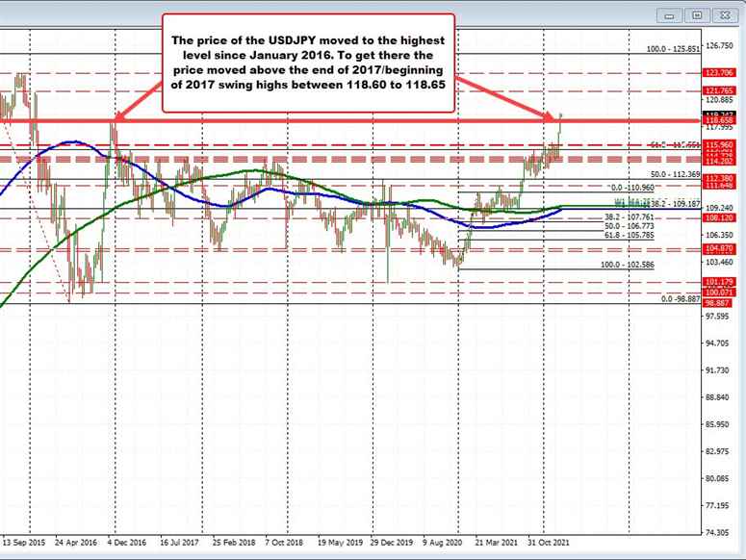The image size is (746, 560).
Task: Click the 24 Apr 2016 date label
Action: pos(76,543)
